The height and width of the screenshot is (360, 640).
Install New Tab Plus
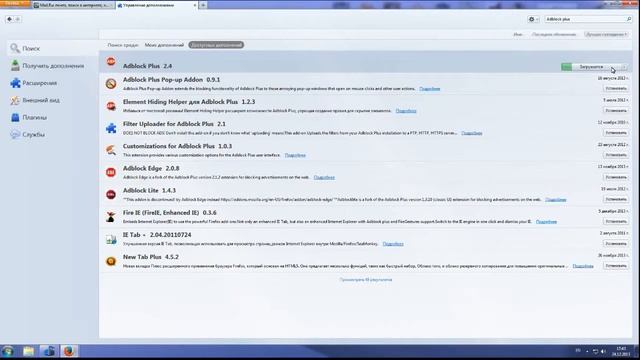pos(616,266)
